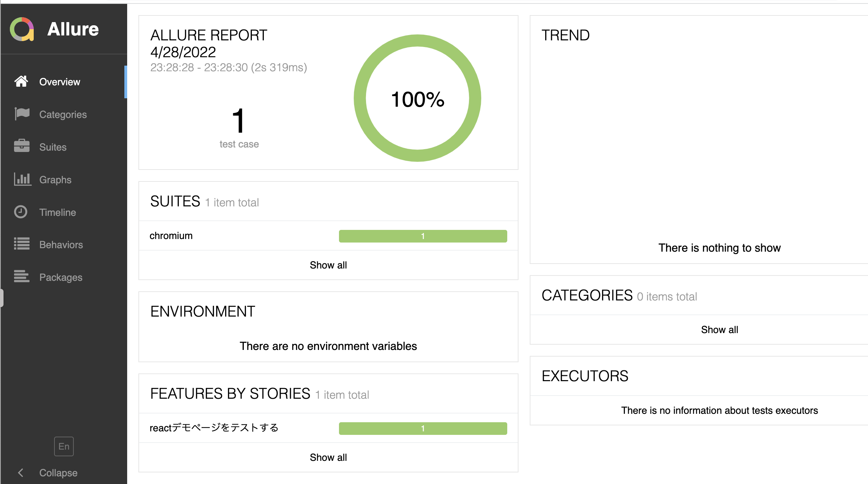
Task: Show all suites in the Suites widget
Action: pyautogui.click(x=328, y=265)
